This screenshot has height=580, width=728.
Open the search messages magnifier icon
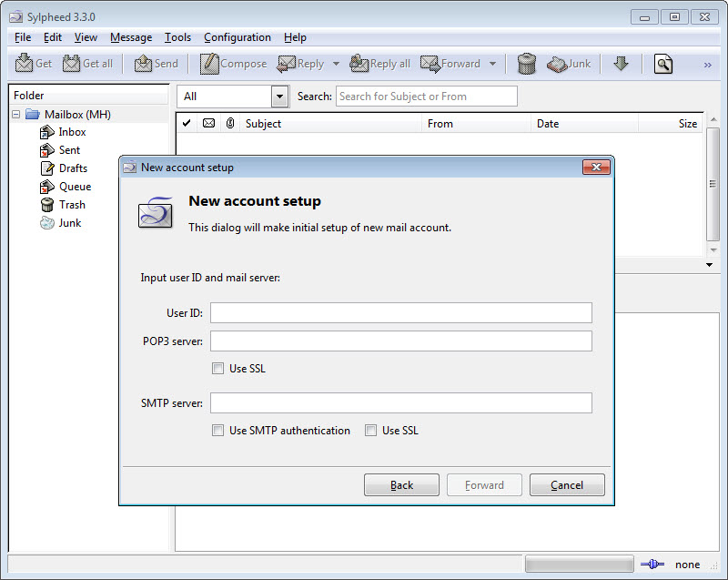(663, 64)
